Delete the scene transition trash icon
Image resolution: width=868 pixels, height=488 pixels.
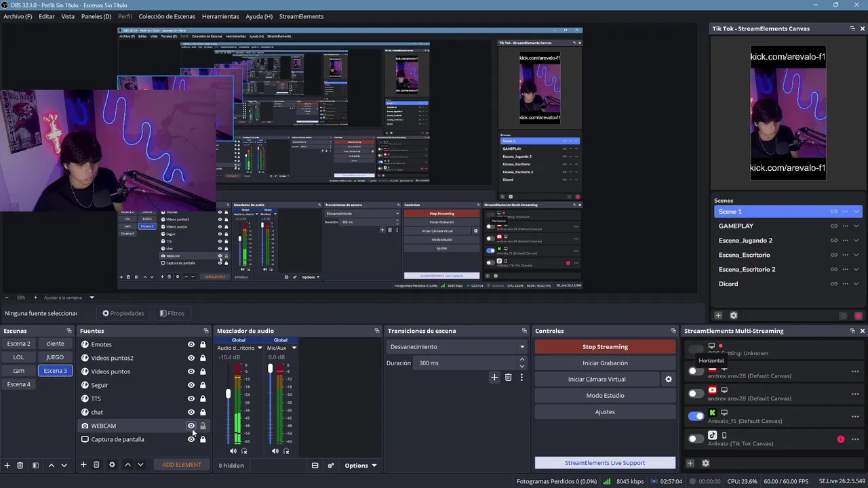pyautogui.click(x=508, y=378)
